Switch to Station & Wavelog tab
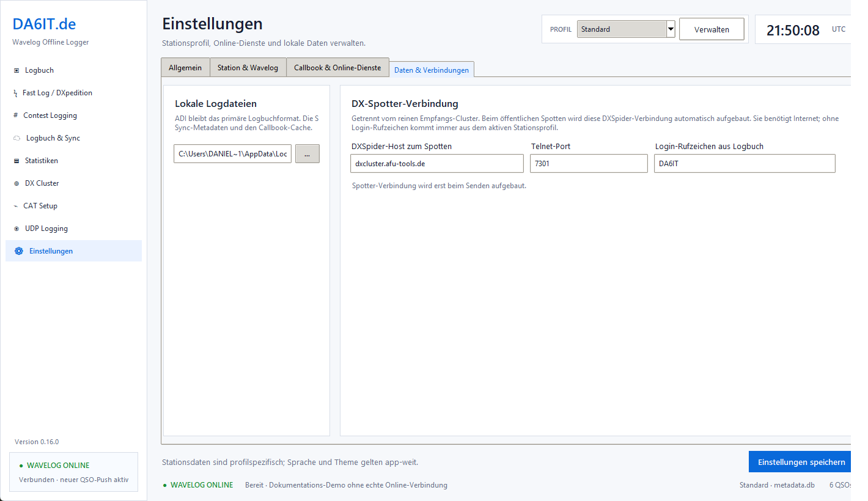 [248, 68]
